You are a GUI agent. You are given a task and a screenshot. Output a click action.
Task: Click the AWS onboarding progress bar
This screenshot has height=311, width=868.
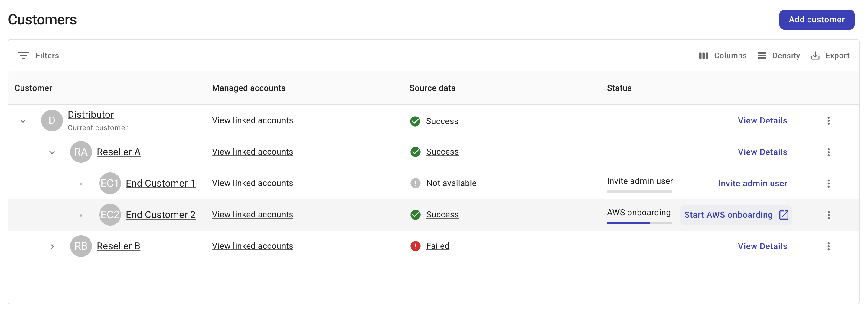pos(639,223)
